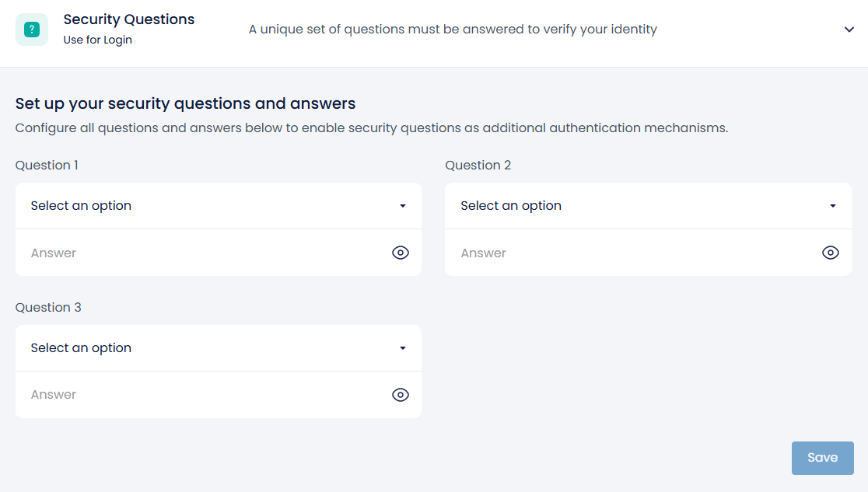This screenshot has height=492, width=868.
Task: Click the caret arrow in Question 3 dropdown
Action: tap(403, 348)
